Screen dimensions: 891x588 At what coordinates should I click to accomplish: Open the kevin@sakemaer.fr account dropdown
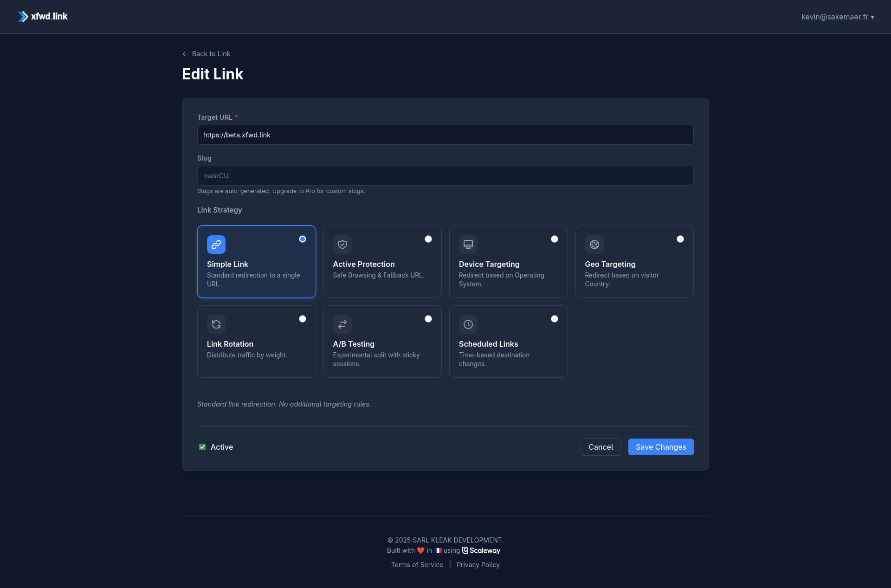838,17
